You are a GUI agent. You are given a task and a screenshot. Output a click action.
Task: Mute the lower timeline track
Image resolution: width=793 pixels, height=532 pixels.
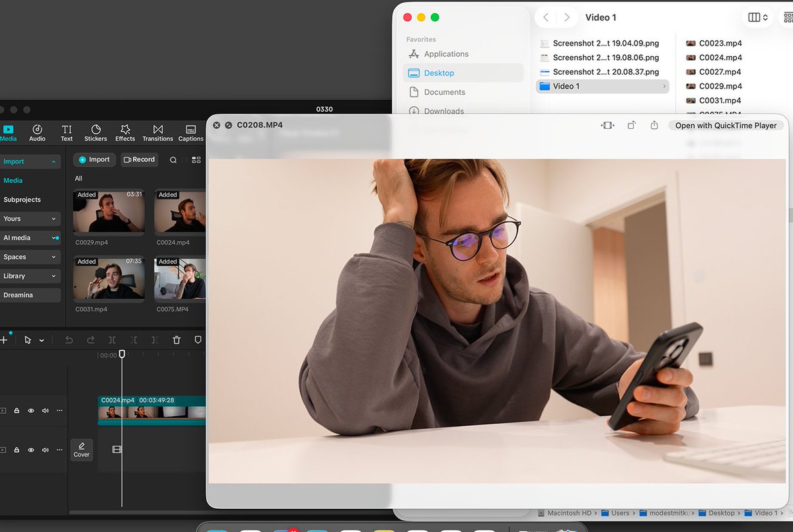pyautogui.click(x=46, y=450)
